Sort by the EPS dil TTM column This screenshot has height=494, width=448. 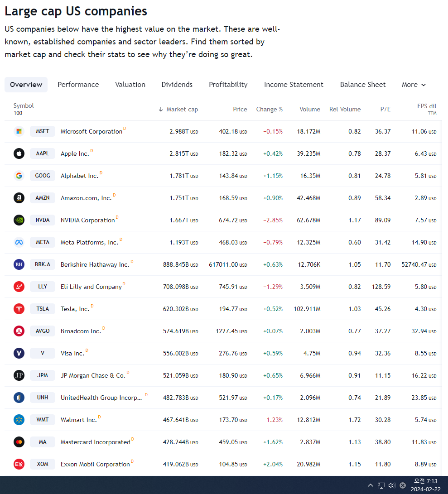(x=427, y=109)
